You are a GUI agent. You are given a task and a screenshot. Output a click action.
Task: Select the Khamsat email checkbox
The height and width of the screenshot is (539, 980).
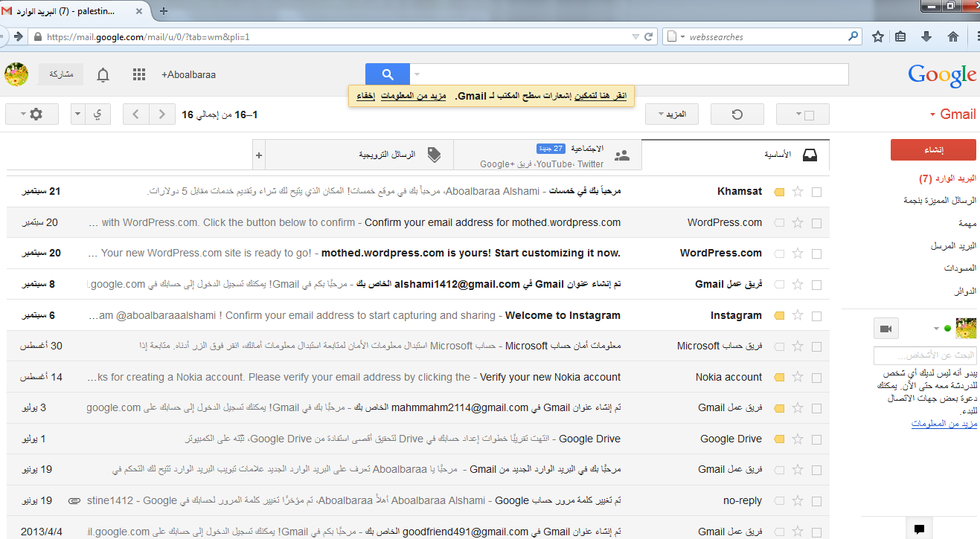(x=816, y=192)
